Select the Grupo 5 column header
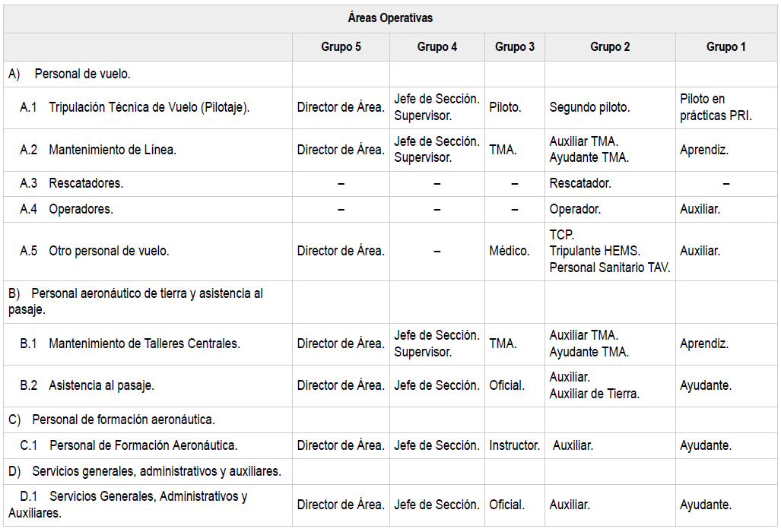781x532 pixels. pos(341,47)
